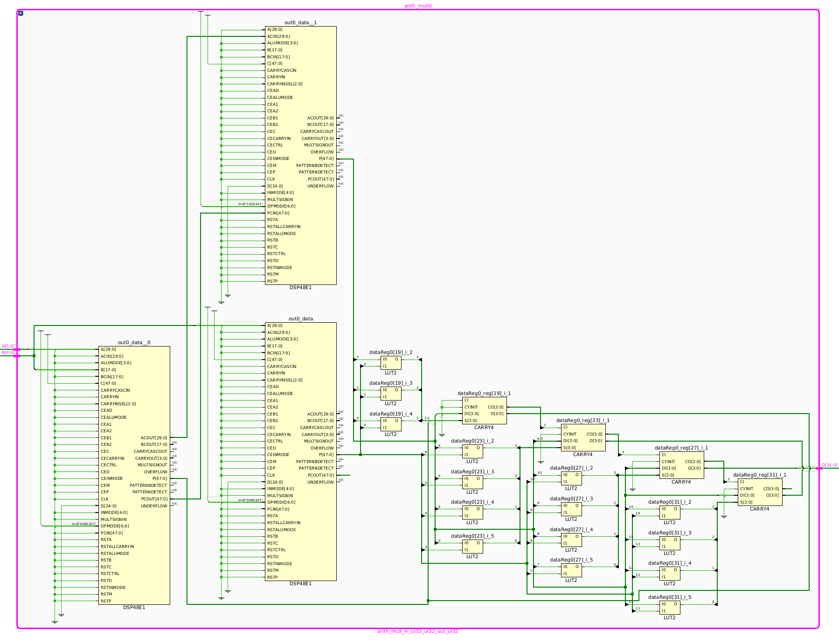Click PCOUT[47:0] pin of out0_data__0
Viewport: 839px width, 644px height.
pyautogui.click(x=154, y=499)
